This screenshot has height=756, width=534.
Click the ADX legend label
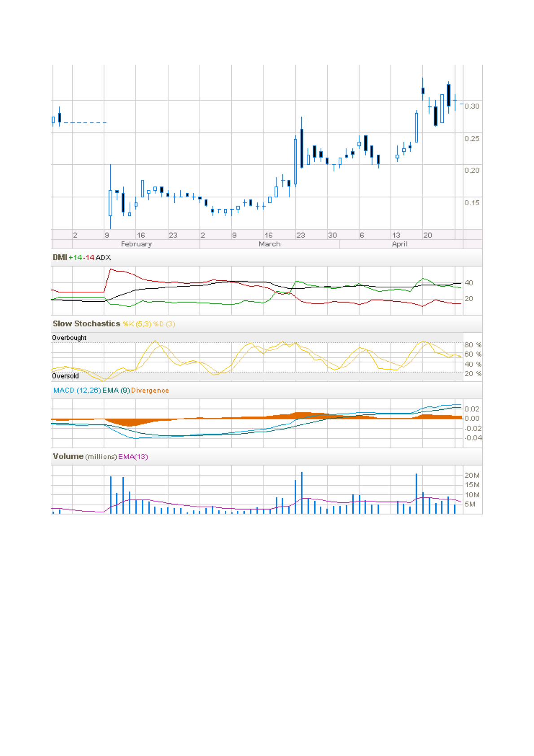(103, 257)
